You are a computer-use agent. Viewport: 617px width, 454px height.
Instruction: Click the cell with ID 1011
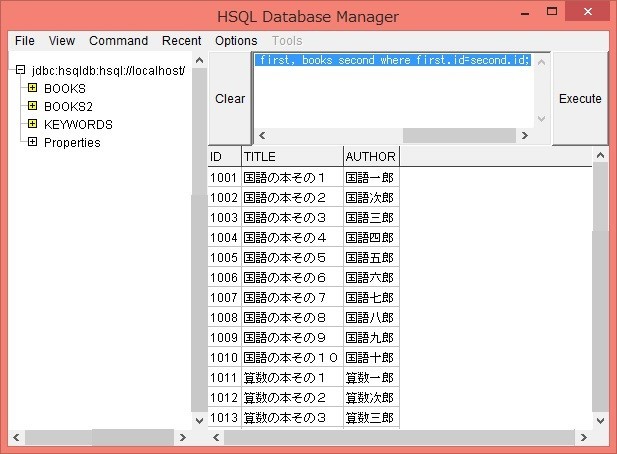[x=225, y=378]
